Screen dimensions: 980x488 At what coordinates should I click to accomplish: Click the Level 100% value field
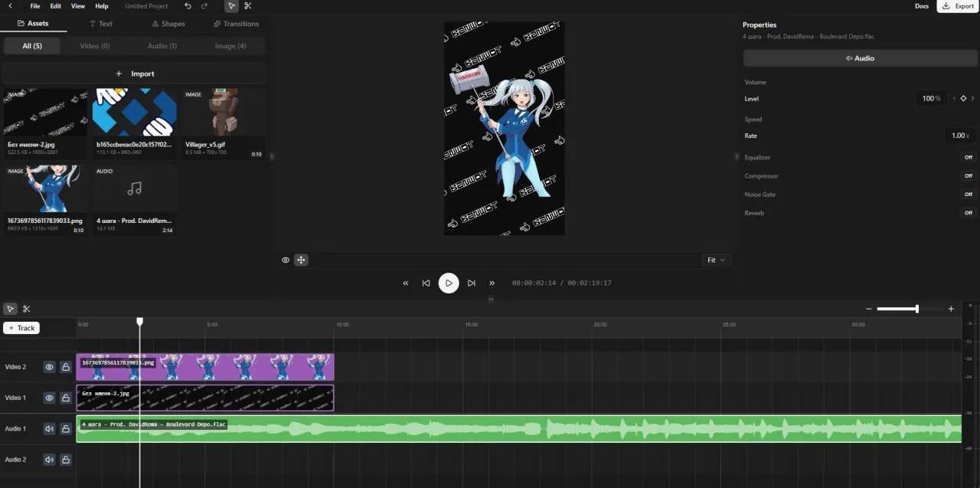(x=932, y=99)
